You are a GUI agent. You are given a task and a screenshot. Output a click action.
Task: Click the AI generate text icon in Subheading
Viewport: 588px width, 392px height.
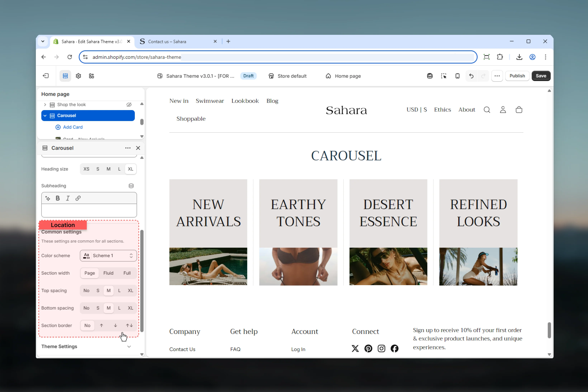48,198
